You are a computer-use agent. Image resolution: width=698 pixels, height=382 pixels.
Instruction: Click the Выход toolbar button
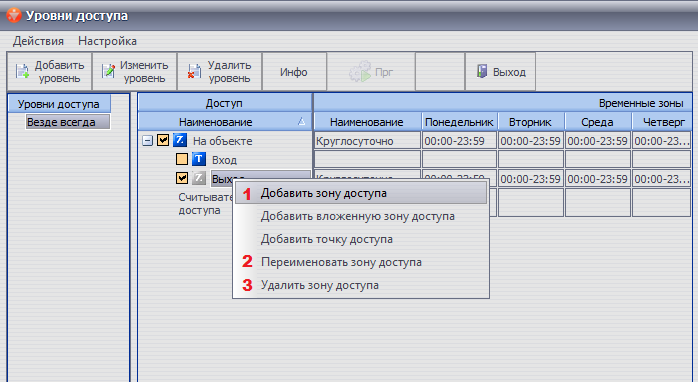500,72
